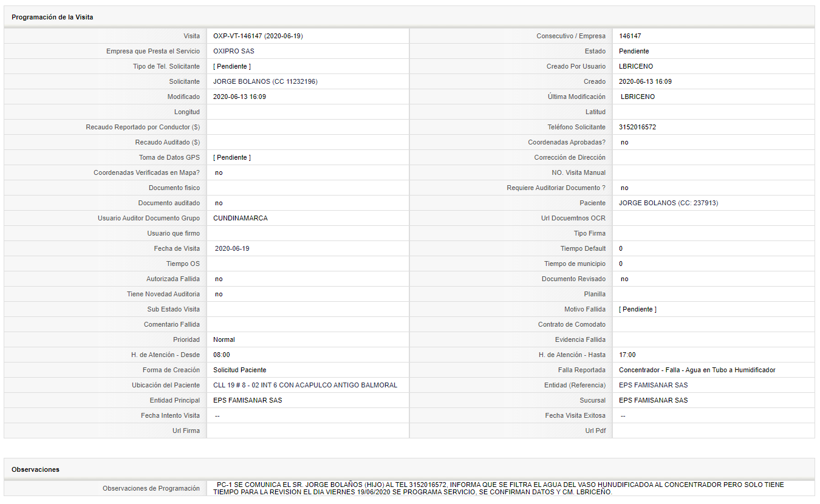Viewport: 820px width, 504px height.
Task: Click Creado Por Usuario value LBRICENO
Action: [x=636, y=67]
